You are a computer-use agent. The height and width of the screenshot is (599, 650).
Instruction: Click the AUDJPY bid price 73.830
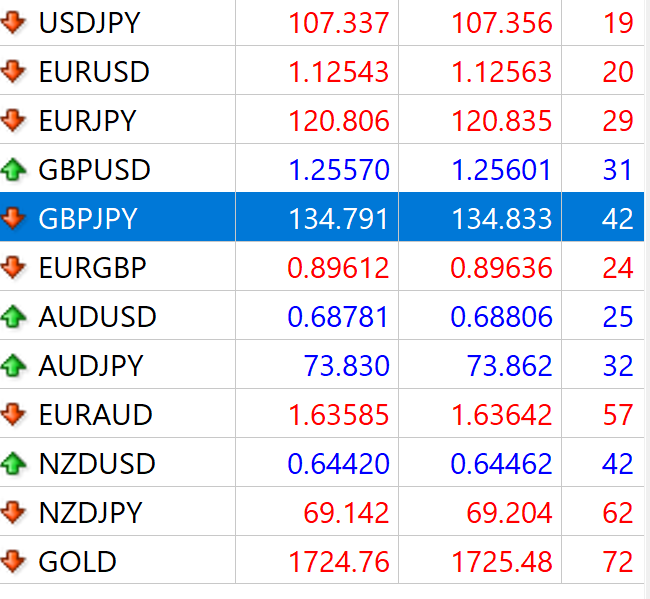pos(347,366)
